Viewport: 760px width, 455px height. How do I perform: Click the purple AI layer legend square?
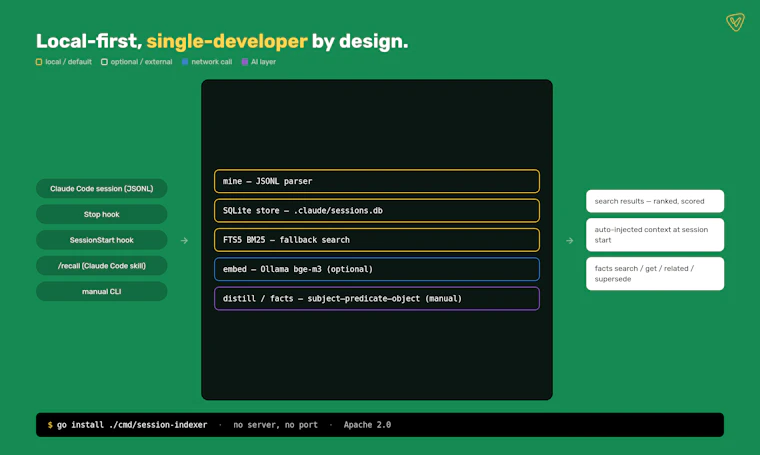[x=245, y=62]
